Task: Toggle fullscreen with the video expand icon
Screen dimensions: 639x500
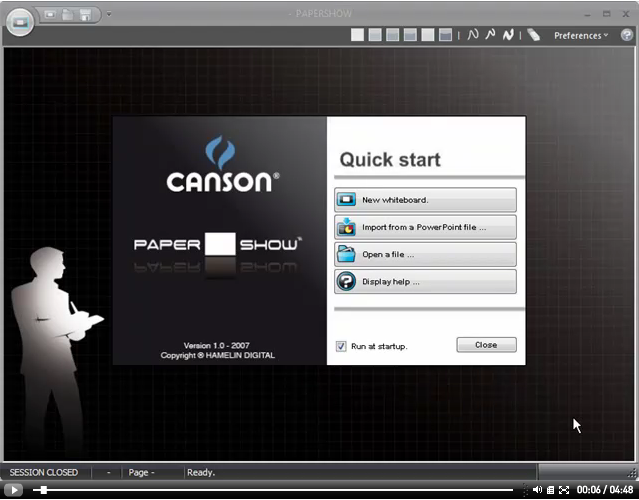Action: [564, 490]
